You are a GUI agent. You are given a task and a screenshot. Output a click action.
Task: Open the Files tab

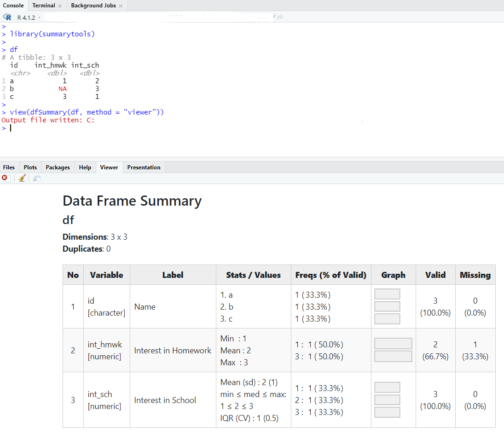9,167
